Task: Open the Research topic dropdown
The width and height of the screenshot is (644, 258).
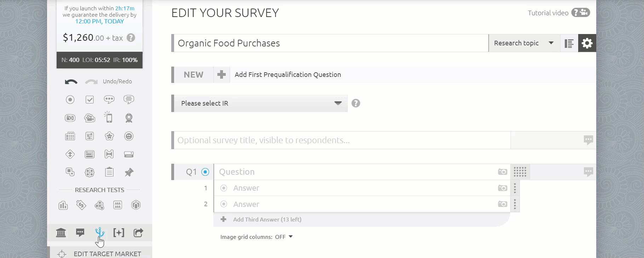Action: tap(523, 43)
